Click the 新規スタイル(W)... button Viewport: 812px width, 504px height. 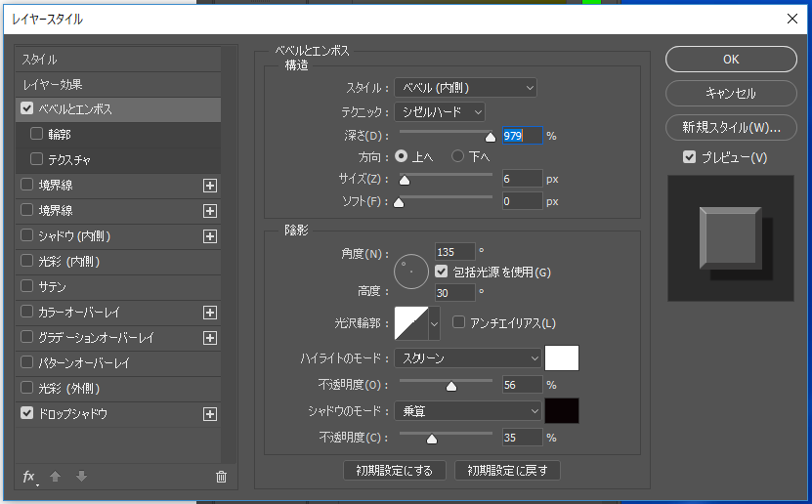click(x=731, y=127)
